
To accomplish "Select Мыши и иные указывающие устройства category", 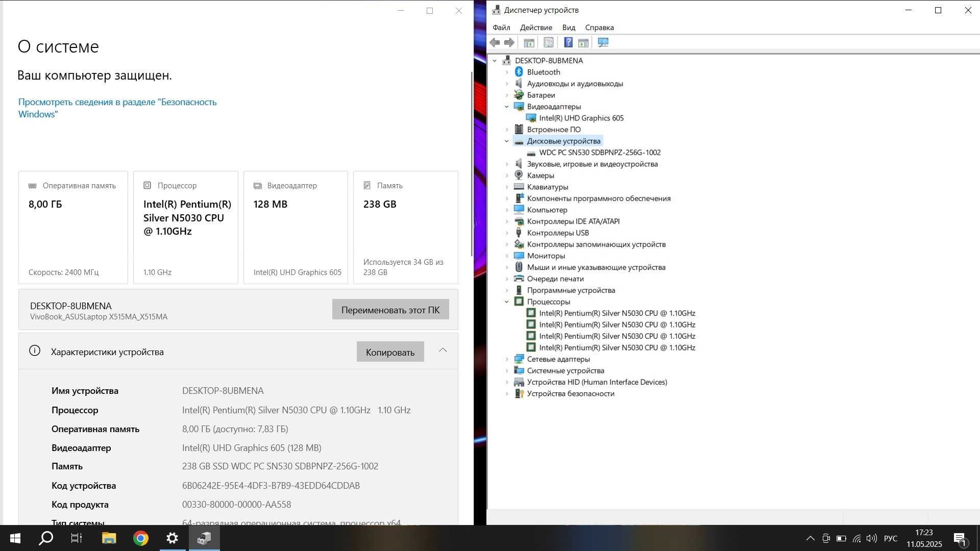I will tap(596, 267).
